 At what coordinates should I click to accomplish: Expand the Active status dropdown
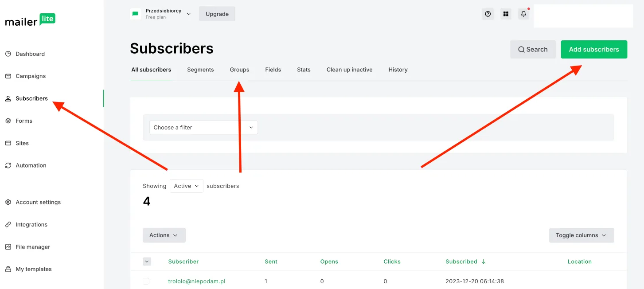186,186
